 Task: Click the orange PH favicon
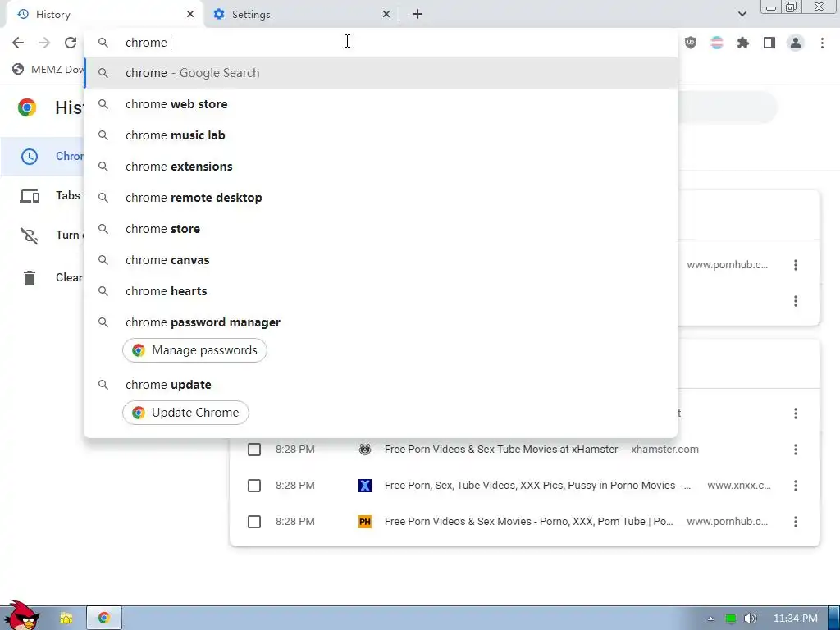[x=365, y=522]
